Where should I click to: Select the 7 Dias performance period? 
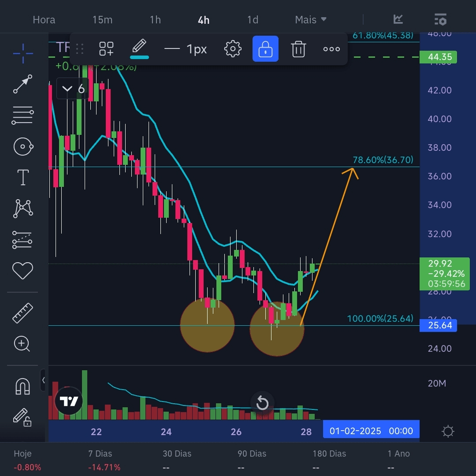click(x=100, y=454)
